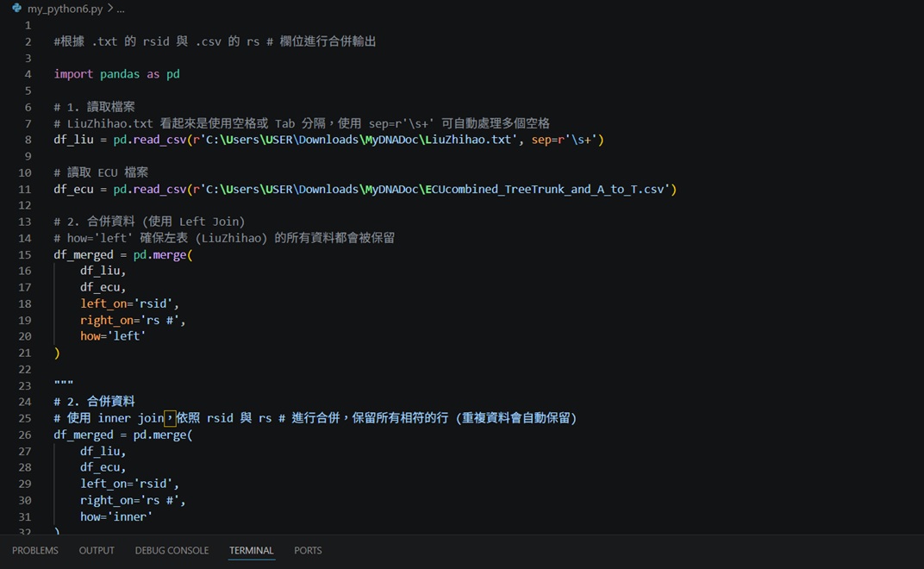This screenshot has width=924, height=569.
Task: Click the sep=r'\s+' argument on line 8
Action: point(565,140)
